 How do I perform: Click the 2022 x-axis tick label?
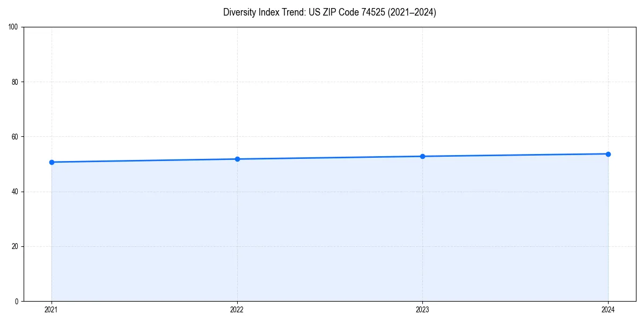coord(237,310)
